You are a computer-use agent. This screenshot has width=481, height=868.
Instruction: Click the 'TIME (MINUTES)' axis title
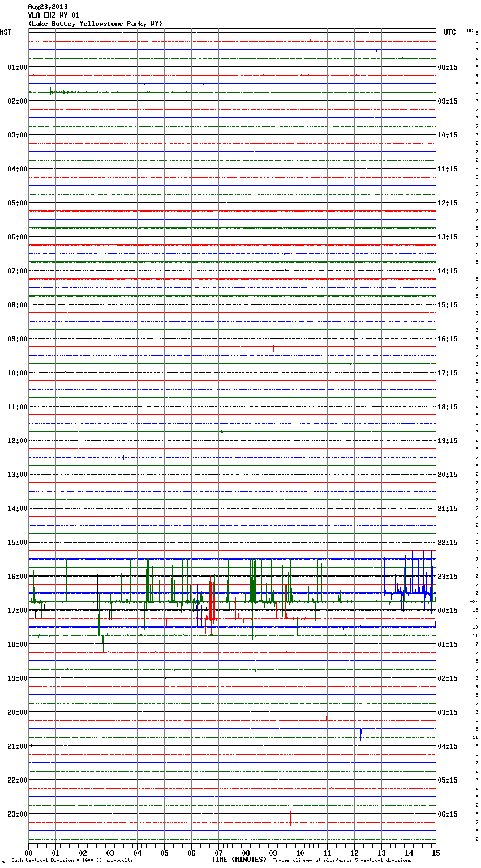(x=239, y=860)
